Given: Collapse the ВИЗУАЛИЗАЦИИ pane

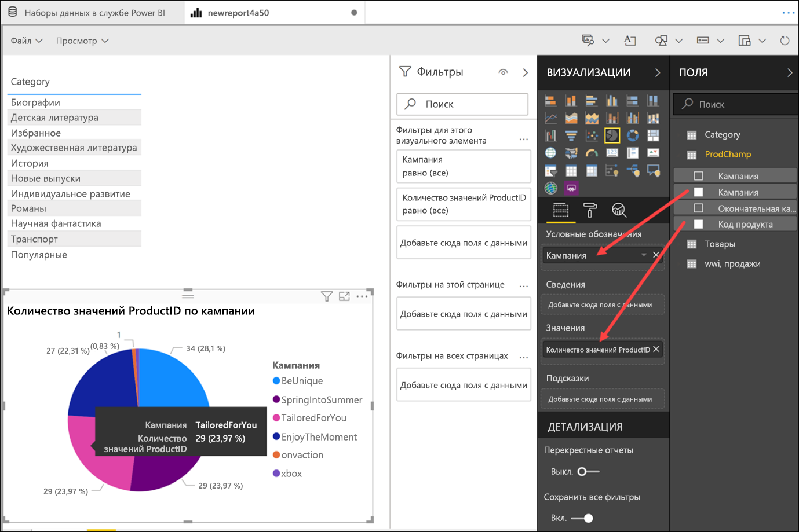Looking at the screenshot, I should (658, 72).
